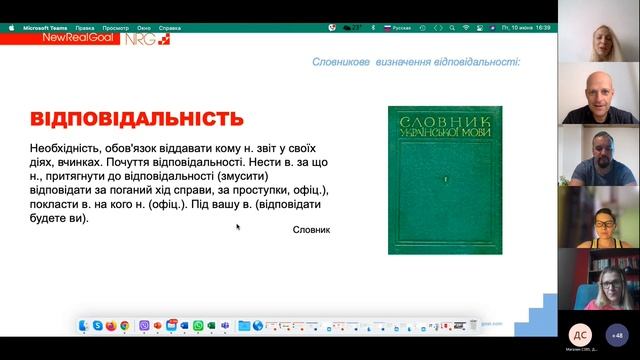This screenshot has width=640, height=360.
Task: Select the woman with glasses, dark hair tile
Action: [x=599, y=218]
